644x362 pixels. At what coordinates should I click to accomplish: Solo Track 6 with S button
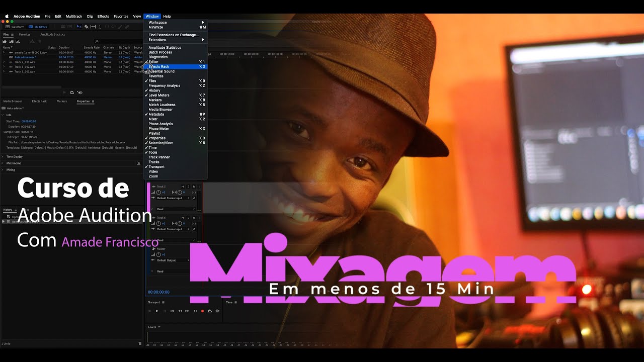[188, 218]
